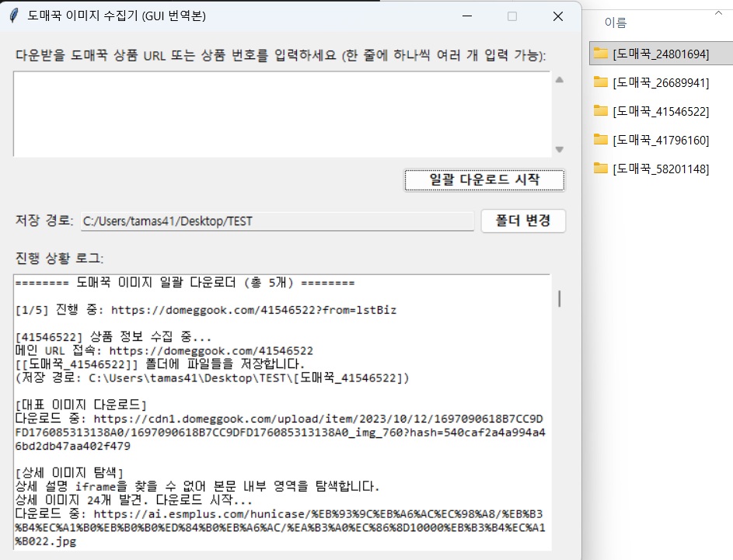Click the feather app icon in title bar

coord(14,16)
